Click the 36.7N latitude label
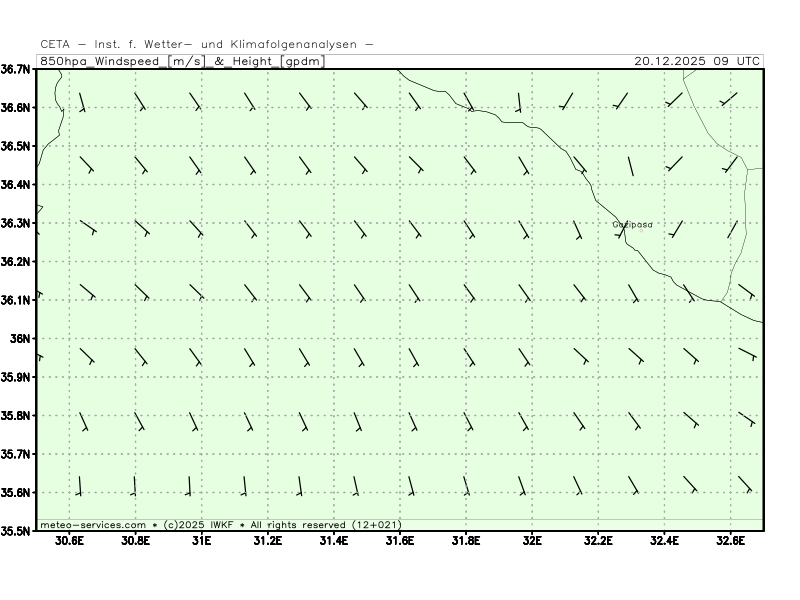This screenshot has width=800, height=600. [x=17, y=69]
